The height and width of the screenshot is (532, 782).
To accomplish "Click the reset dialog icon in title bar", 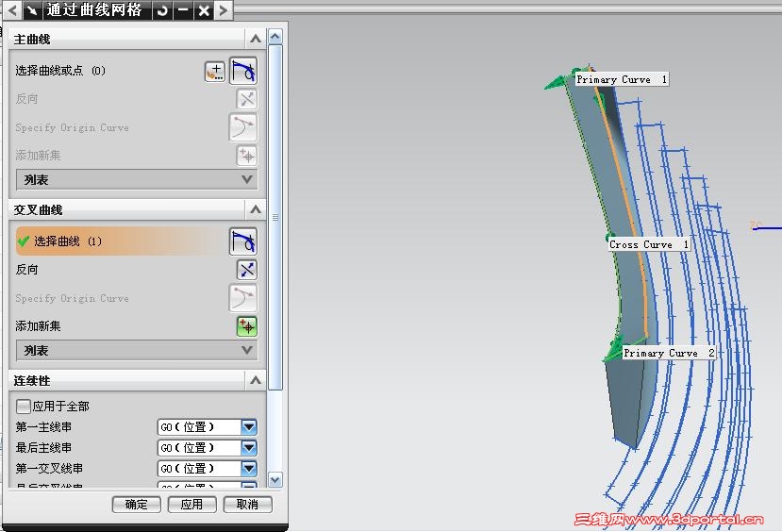I will (162, 10).
